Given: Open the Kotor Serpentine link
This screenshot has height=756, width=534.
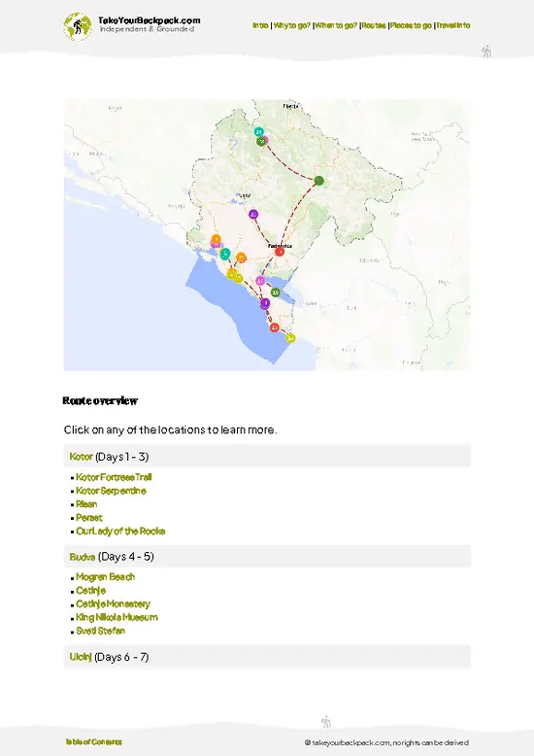Looking at the screenshot, I should [111, 491].
